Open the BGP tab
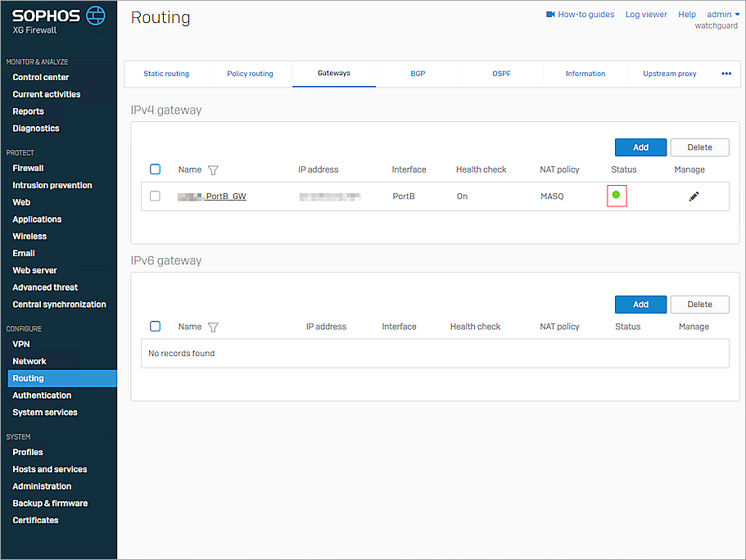Viewport: 746px width, 560px height. pyautogui.click(x=418, y=74)
